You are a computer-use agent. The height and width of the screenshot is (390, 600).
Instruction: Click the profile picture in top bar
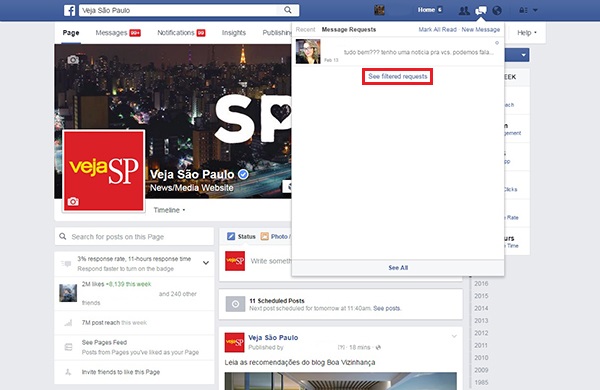[379, 10]
